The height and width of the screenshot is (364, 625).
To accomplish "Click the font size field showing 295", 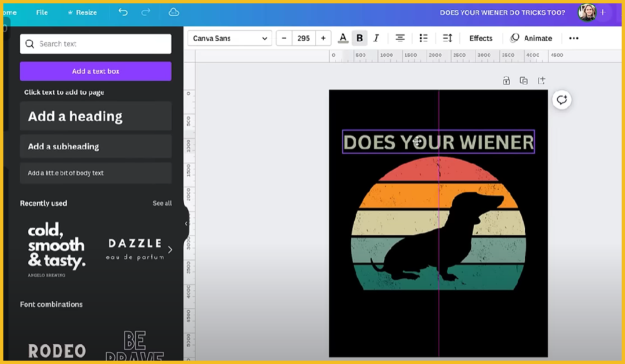I will coord(303,38).
